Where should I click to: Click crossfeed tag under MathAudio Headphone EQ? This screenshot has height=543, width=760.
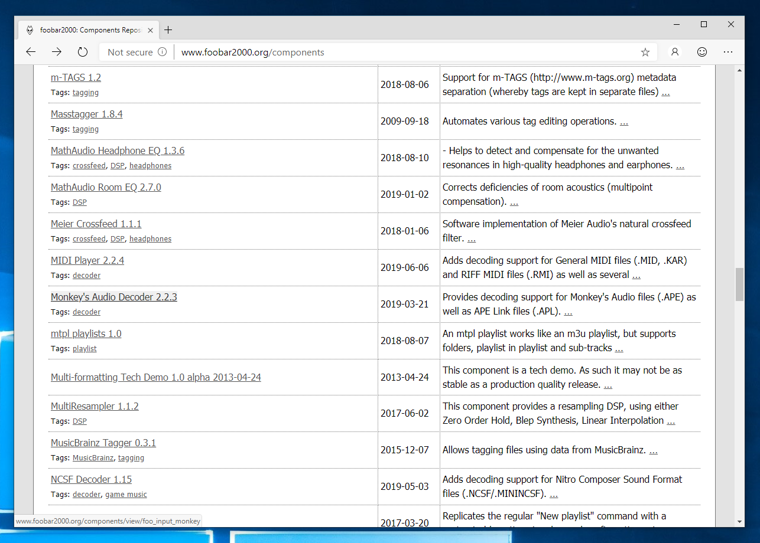(89, 166)
